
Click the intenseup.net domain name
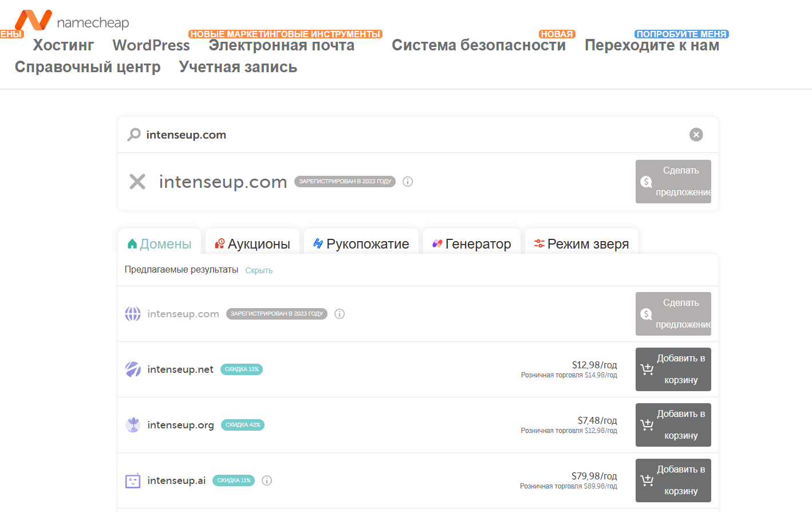180,369
